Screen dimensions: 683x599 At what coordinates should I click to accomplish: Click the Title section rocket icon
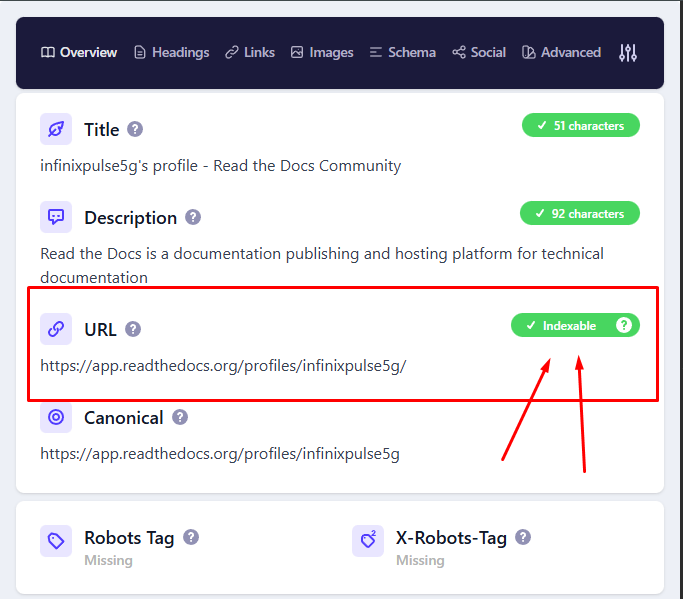coord(56,129)
